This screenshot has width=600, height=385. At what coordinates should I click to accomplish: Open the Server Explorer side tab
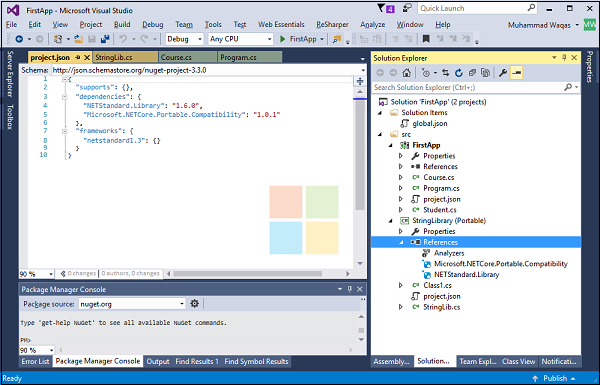[x=10, y=73]
